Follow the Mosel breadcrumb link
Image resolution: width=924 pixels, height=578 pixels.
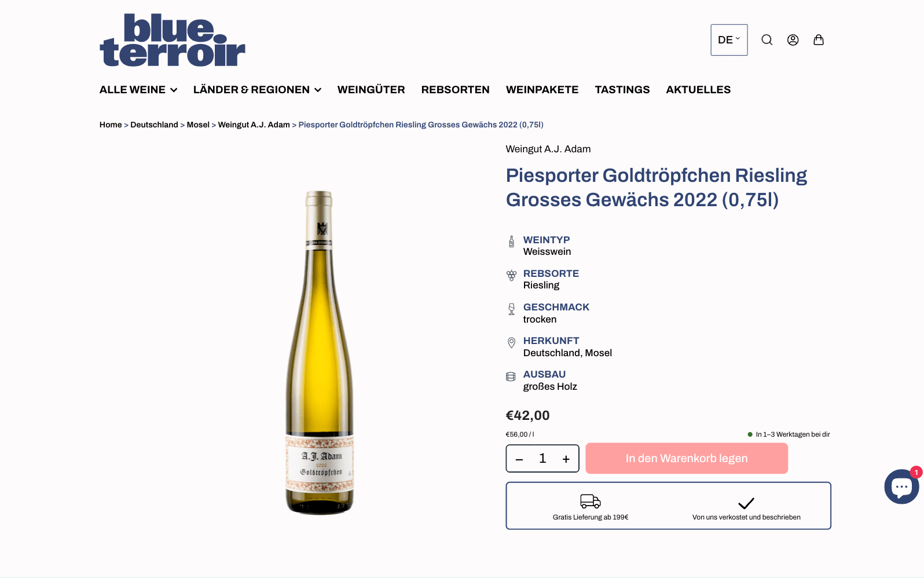[x=198, y=125]
